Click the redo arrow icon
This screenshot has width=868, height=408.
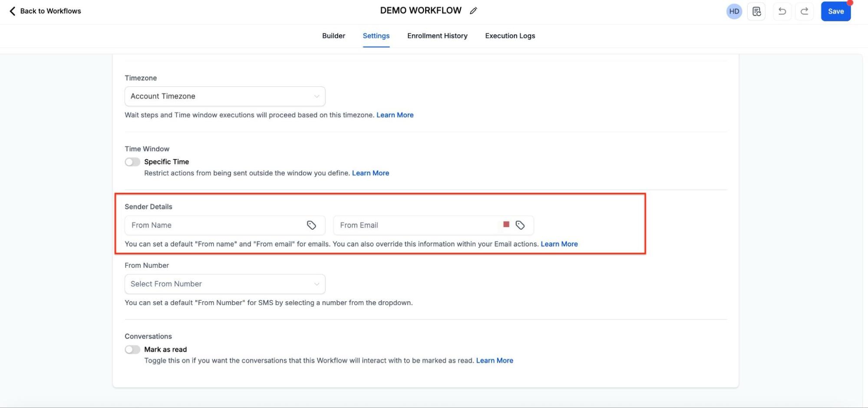coord(804,11)
